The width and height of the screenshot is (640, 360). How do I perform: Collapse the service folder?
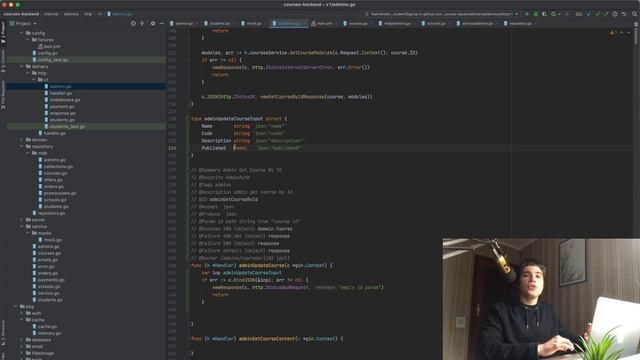point(22,227)
